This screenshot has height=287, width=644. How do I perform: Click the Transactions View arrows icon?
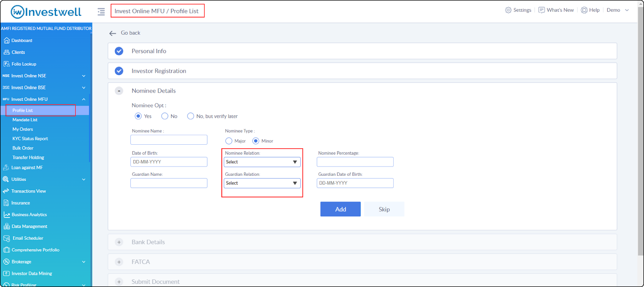pos(6,191)
